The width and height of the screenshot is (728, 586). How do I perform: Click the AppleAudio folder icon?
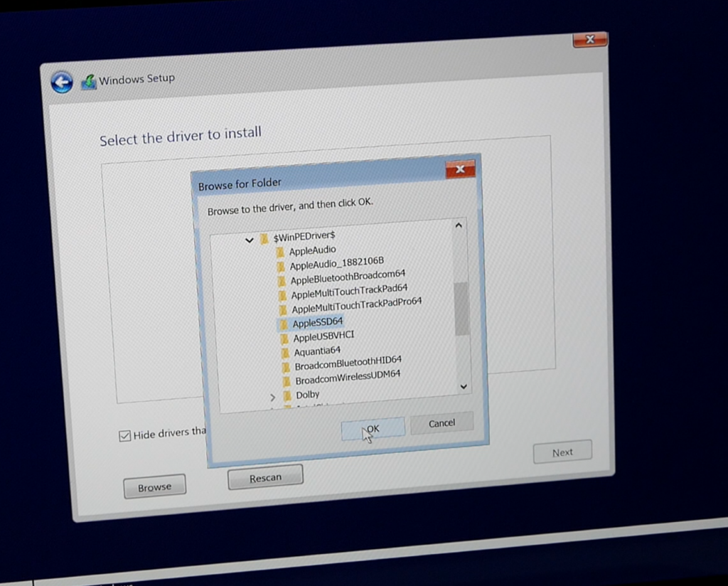point(280,252)
